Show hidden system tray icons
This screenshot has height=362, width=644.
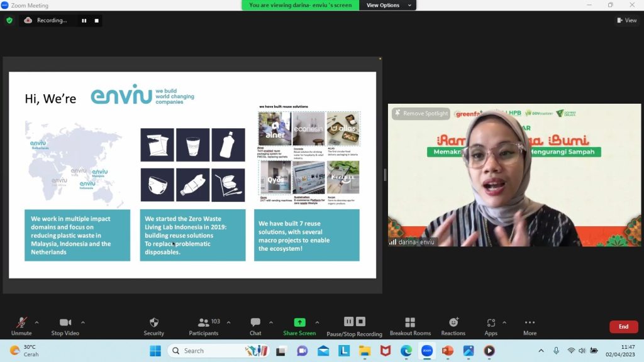(x=541, y=351)
